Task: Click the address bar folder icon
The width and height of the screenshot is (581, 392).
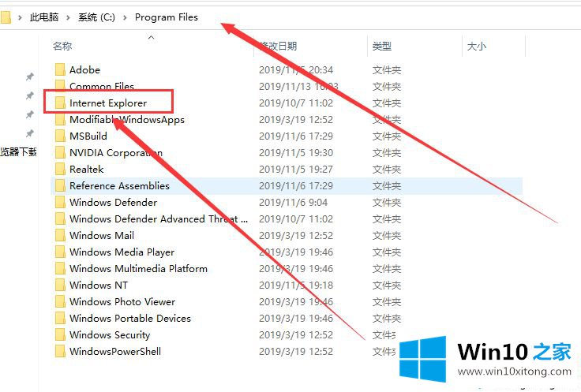Action: coord(6,17)
